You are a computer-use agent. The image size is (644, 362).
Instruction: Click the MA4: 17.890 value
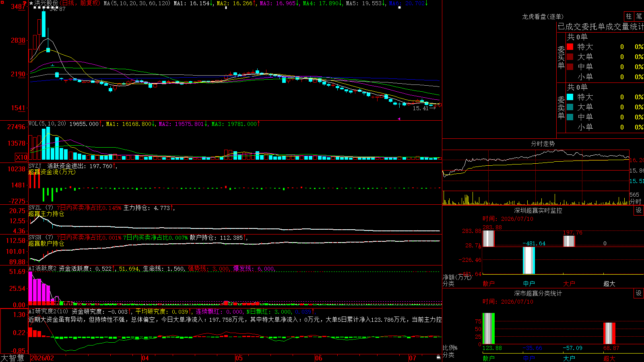pyautogui.click(x=322, y=3)
